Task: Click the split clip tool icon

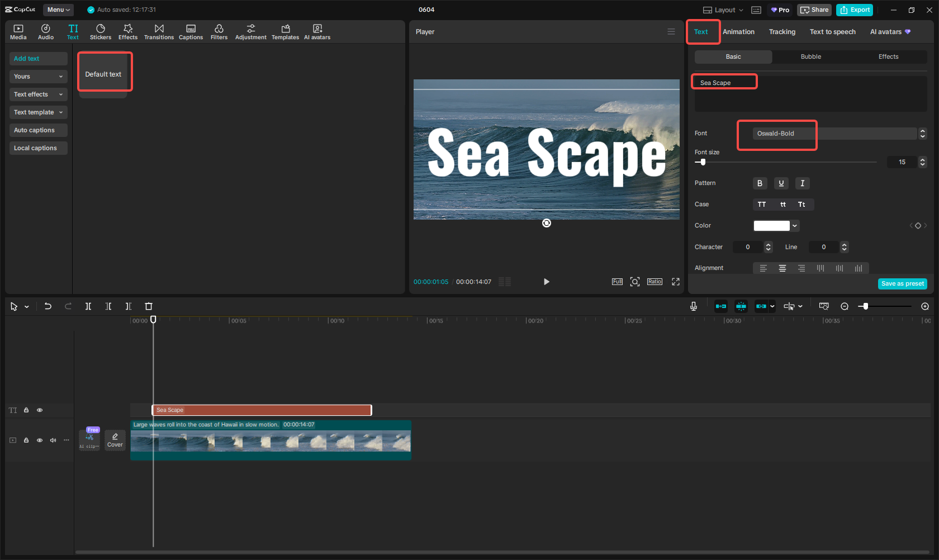Action: coord(88,306)
